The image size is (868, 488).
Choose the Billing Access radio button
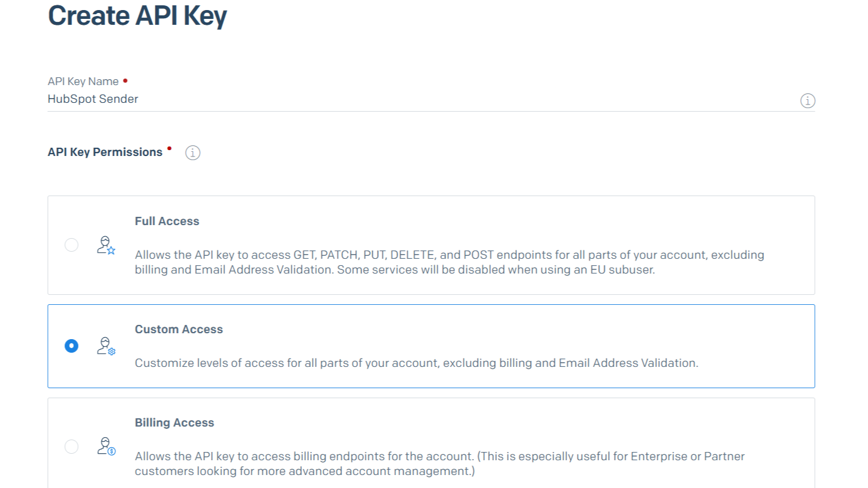click(71, 447)
